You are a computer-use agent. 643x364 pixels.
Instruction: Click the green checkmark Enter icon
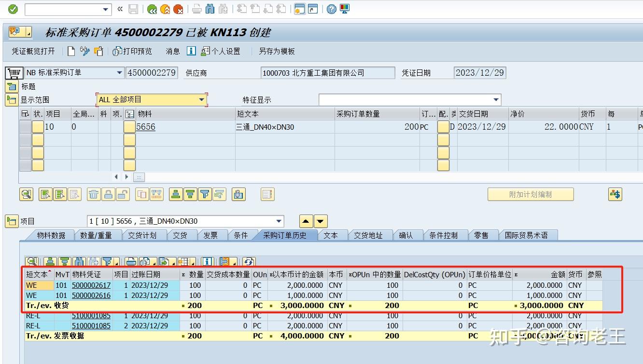click(13, 9)
